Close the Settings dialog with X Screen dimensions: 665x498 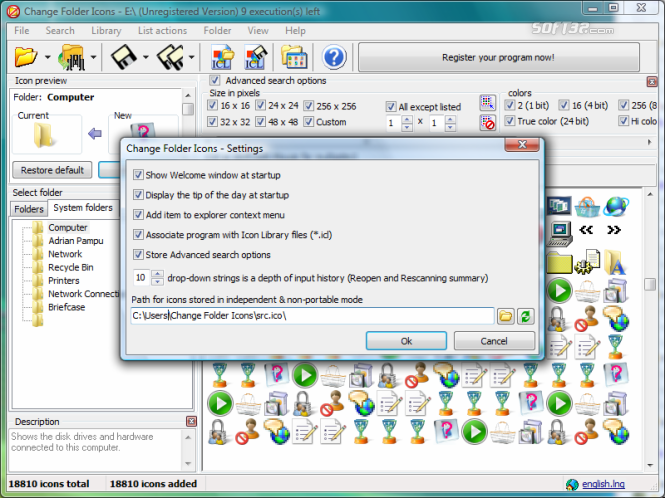point(522,145)
